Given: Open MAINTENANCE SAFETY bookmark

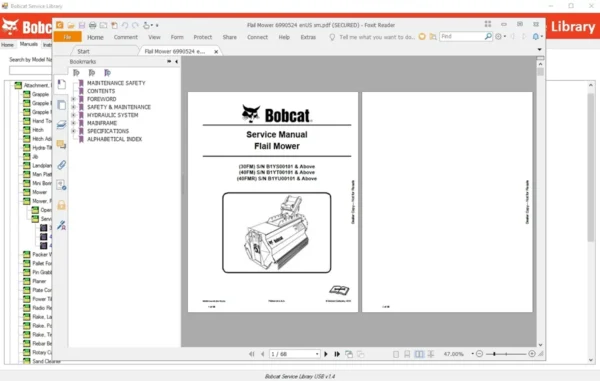Looking at the screenshot, I should pos(116,83).
